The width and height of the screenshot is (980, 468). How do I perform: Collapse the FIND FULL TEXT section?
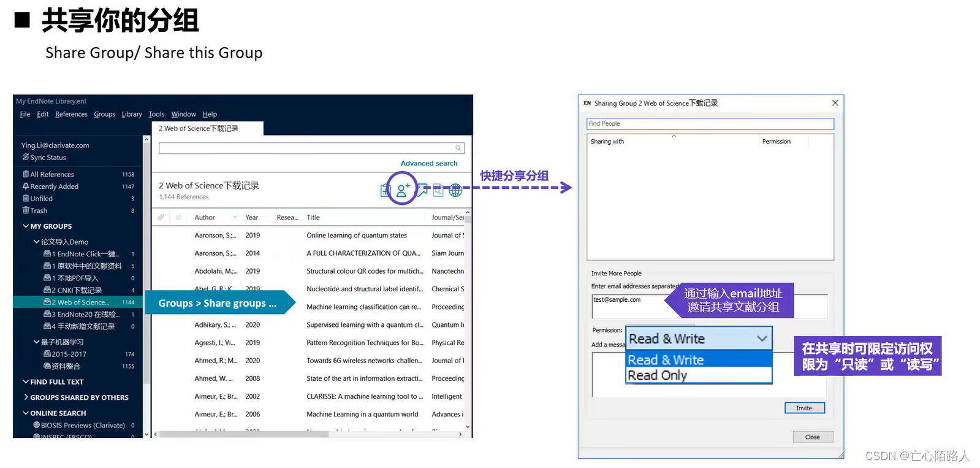pyautogui.click(x=26, y=382)
